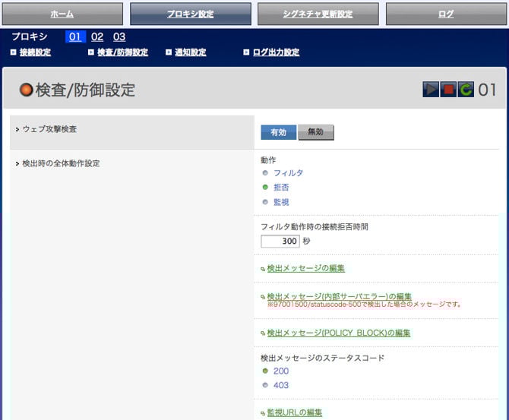Click the icon beside 監視URLの編集
509x420 pixels.
point(263,413)
